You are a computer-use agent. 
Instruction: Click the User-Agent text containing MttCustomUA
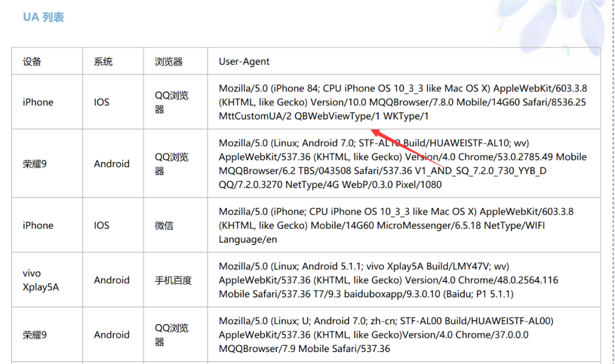[x=402, y=102]
